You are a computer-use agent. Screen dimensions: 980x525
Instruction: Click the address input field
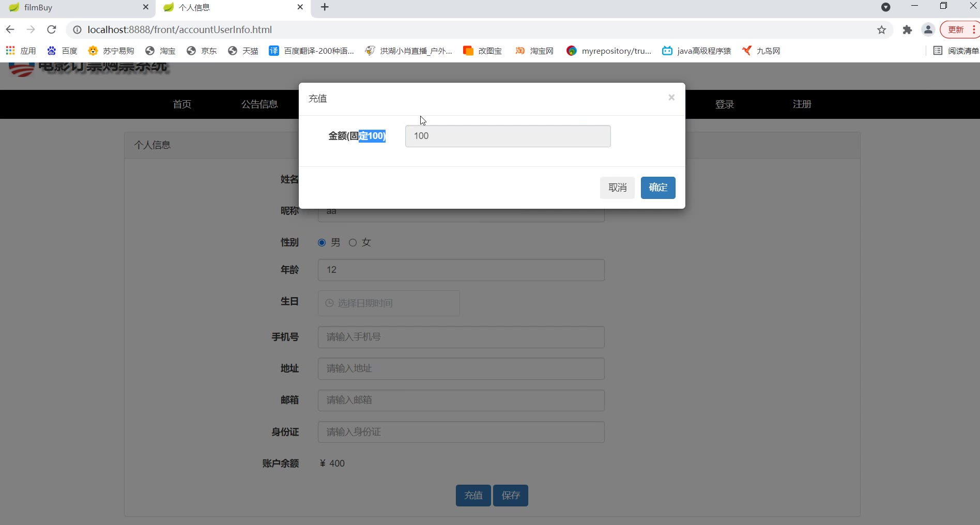click(461, 368)
